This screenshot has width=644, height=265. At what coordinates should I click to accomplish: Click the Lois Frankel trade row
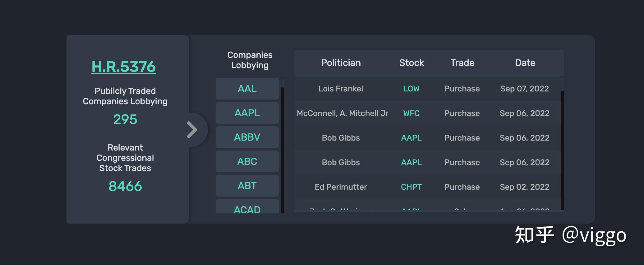tap(341, 89)
